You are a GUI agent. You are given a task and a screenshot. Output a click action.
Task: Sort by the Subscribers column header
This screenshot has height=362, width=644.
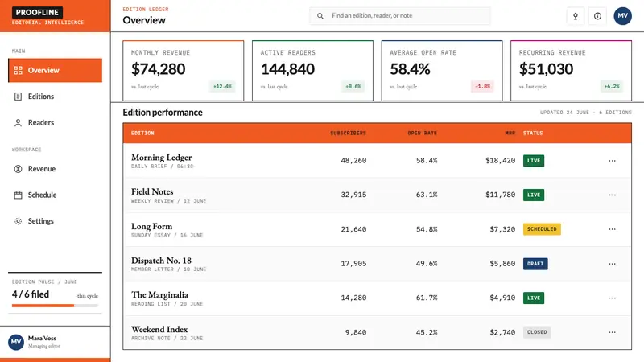(x=349, y=134)
